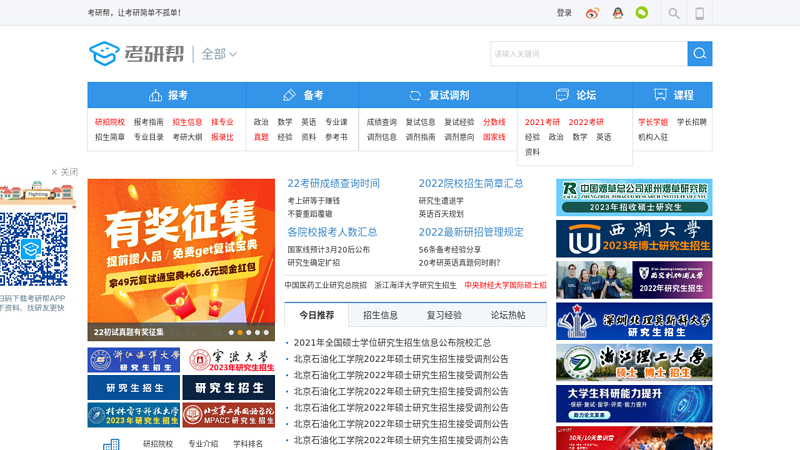Open headline 22考研成绩查询时间
The width and height of the screenshot is (800, 450).
click(334, 183)
